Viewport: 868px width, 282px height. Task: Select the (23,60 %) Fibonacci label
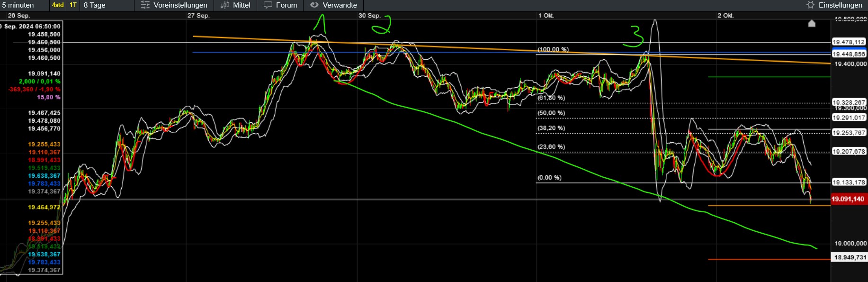pyautogui.click(x=551, y=146)
